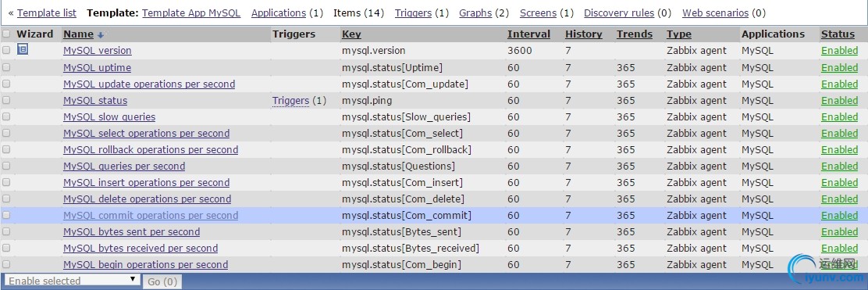Toggle the select-all checkbox in header

pyautogui.click(x=6, y=34)
